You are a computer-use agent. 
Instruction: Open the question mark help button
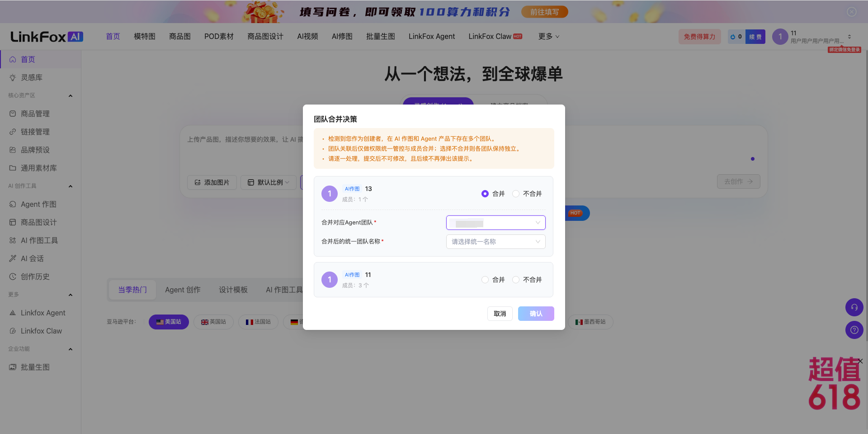854,330
